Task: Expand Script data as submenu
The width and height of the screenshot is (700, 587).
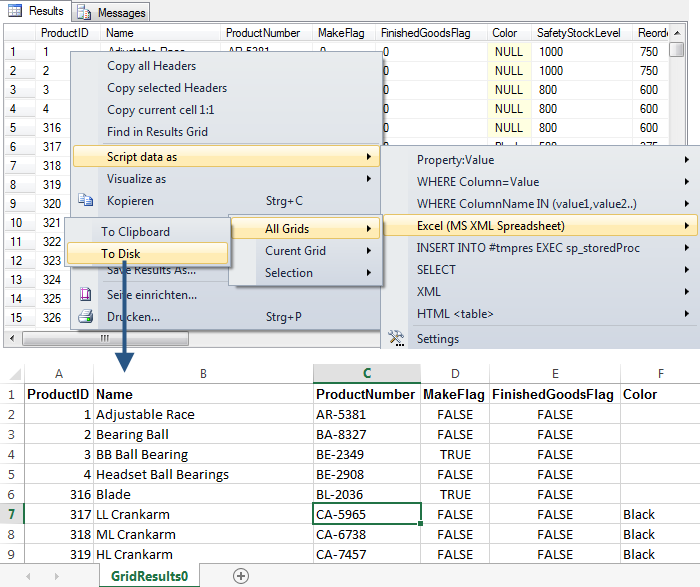Action: 226,157
